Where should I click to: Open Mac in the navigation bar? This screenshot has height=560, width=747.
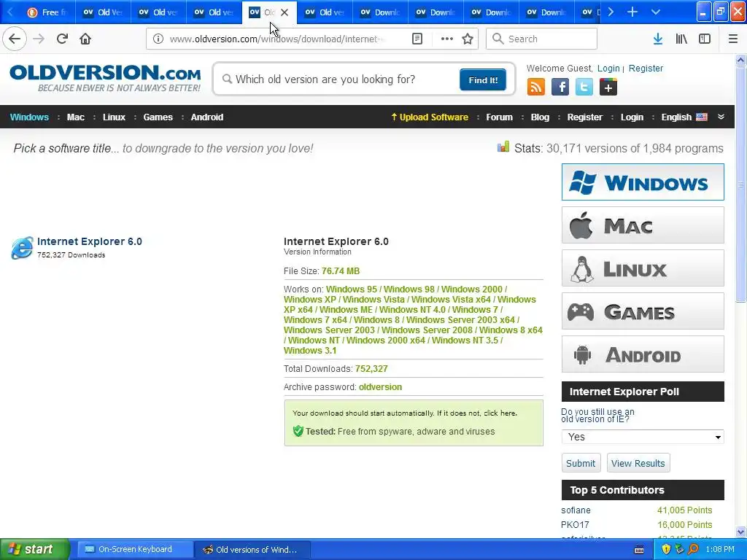click(x=75, y=117)
